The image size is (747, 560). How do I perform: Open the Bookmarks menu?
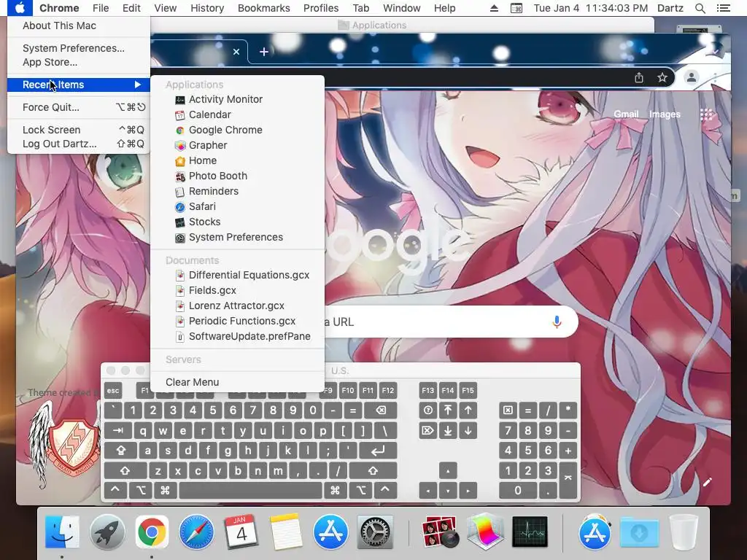point(263,8)
